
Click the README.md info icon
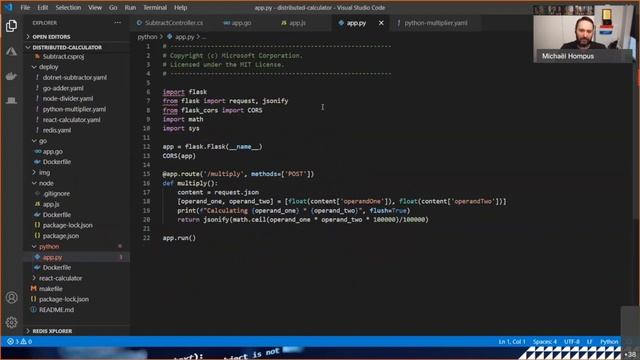tap(33, 309)
